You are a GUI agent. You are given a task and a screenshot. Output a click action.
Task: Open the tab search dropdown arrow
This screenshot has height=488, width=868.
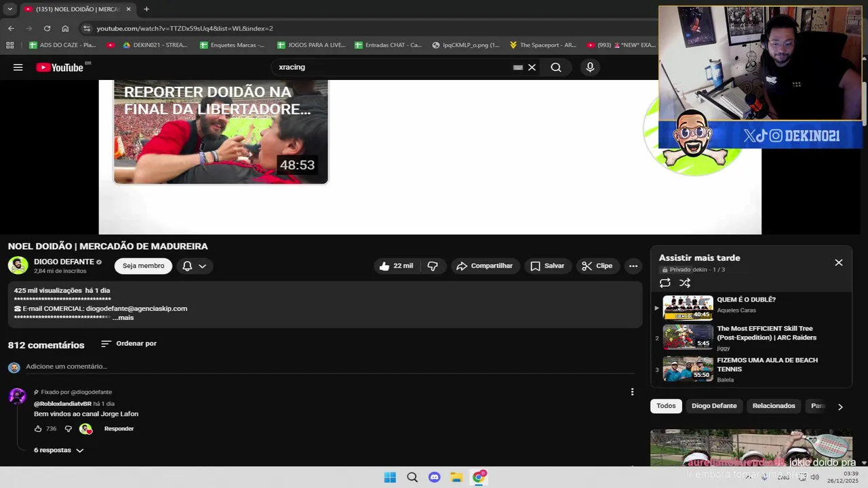pos(9,9)
